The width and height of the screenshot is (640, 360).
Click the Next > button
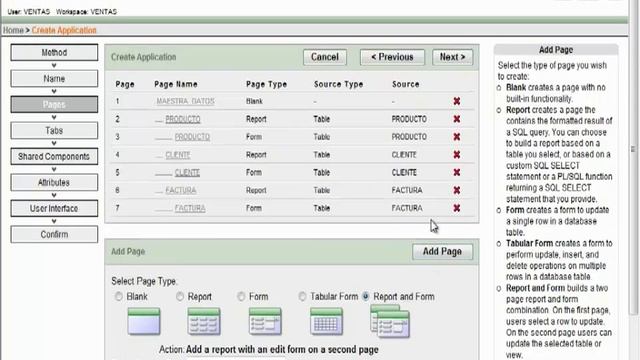453,57
